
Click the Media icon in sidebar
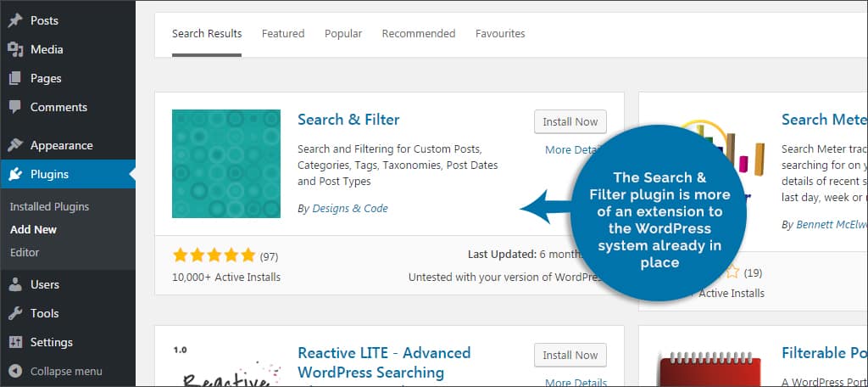(x=15, y=49)
